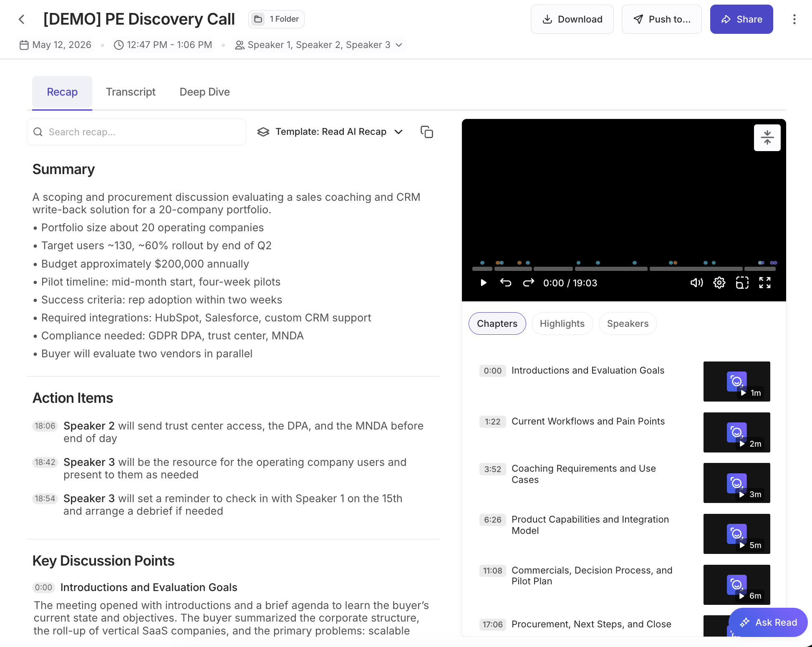Jump to 3:52 chapter timestamp

(492, 469)
